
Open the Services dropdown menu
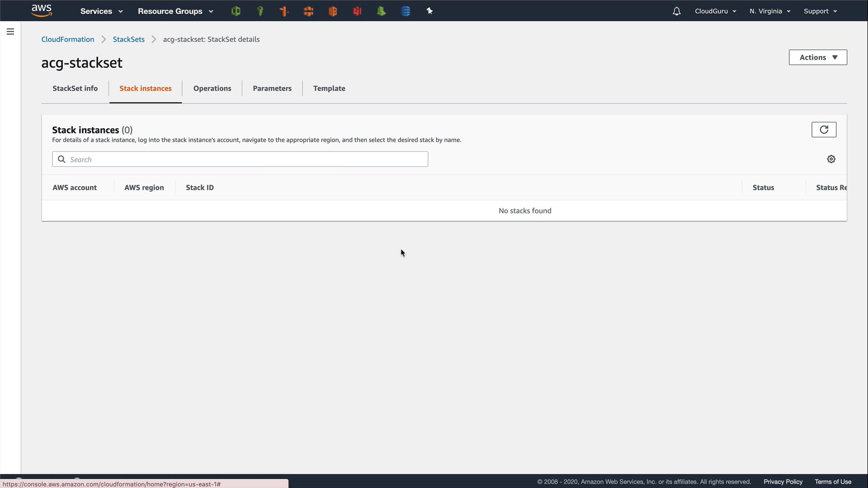tap(101, 11)
